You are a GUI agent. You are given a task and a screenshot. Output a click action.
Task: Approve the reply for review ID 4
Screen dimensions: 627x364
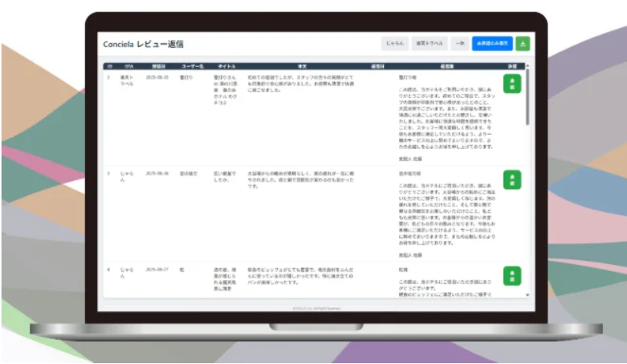pyautogui.click(x=512, y=275)
